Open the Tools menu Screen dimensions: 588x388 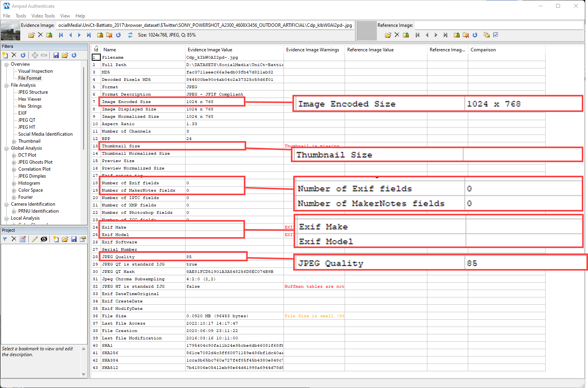pyautogui.click(x=21, y=16)
